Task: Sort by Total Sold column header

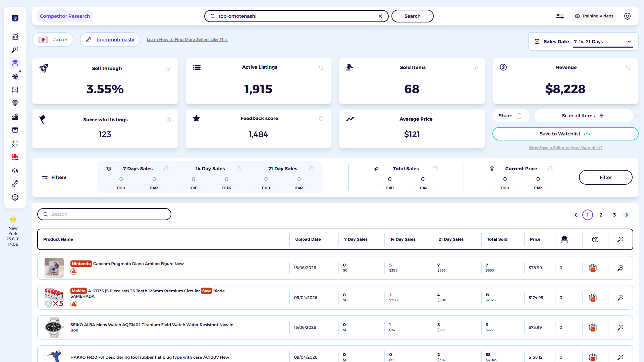Action: [497, 239]
